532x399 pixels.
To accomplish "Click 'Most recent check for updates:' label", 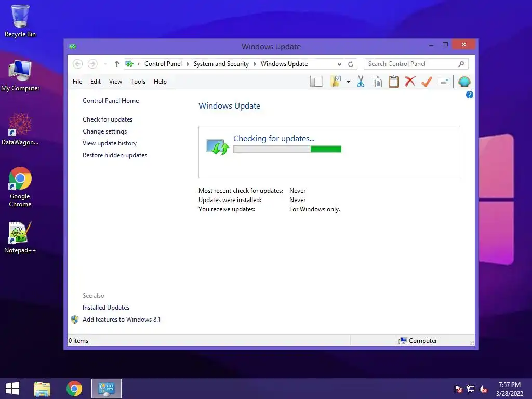I will [241, 191].
